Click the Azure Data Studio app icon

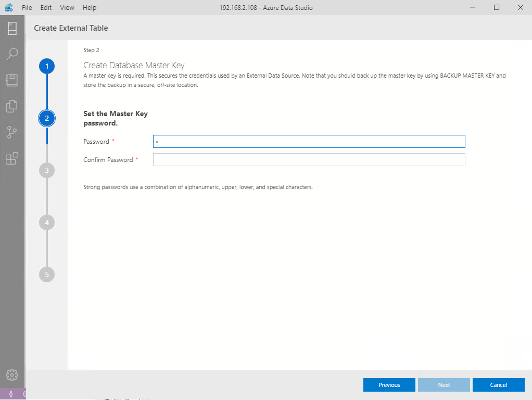pyautogui.click(x=9, y=8)
